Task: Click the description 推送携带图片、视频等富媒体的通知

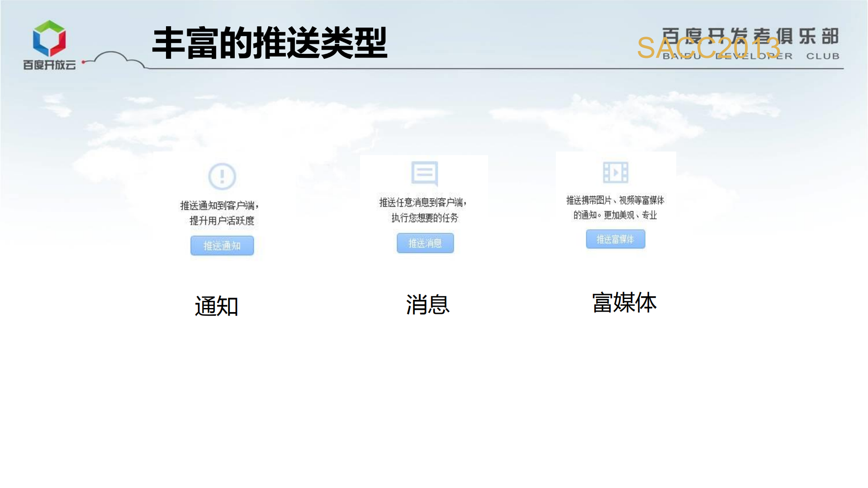Action: click(x=615, y=208)
